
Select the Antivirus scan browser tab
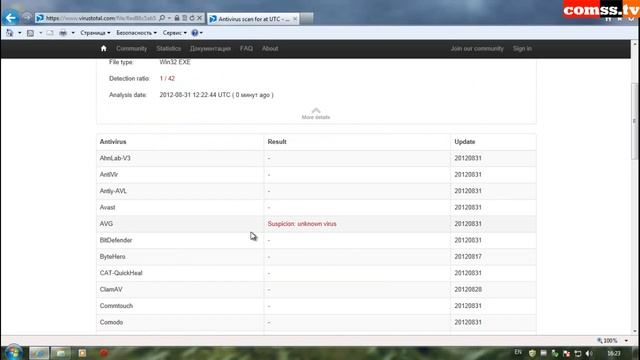[x=253, y=19]
